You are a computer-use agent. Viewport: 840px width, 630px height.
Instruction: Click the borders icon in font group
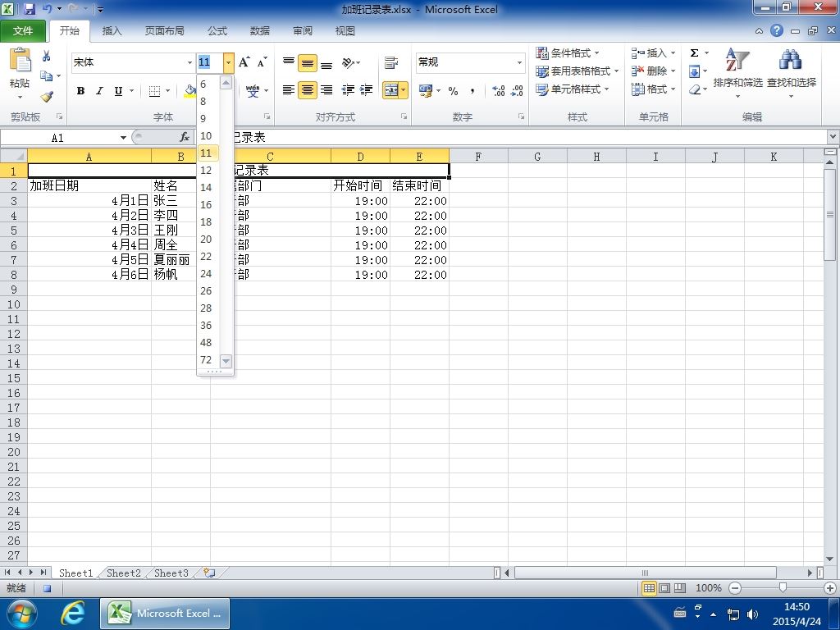click(155, 91)
